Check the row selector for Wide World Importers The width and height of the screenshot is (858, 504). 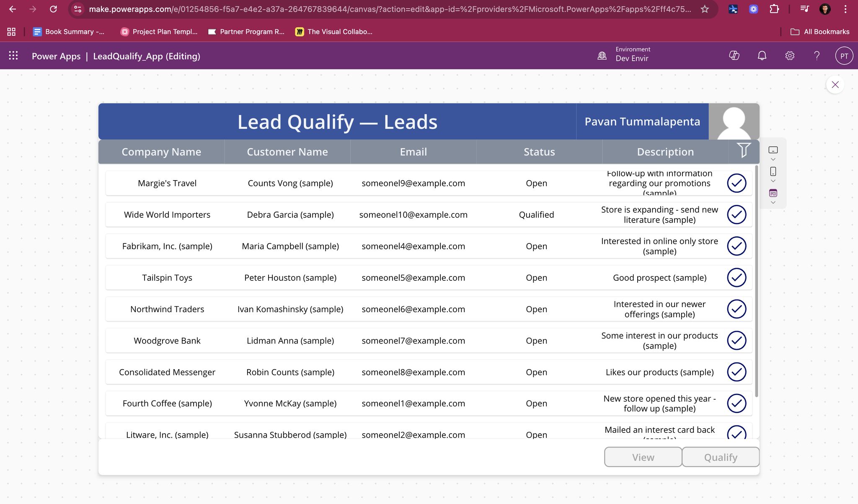pyautogui.click(x=737, y=215)
